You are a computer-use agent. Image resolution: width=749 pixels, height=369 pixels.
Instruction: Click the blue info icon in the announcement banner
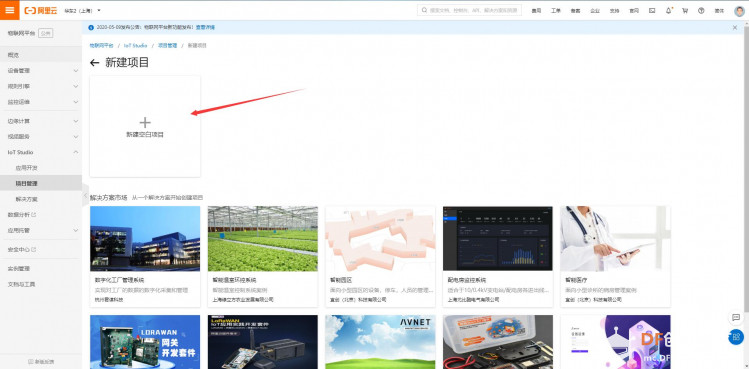click(91, 28)
